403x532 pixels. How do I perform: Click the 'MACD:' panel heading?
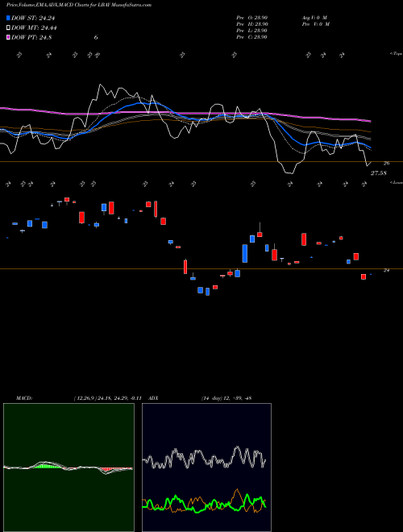pos(24,398)
